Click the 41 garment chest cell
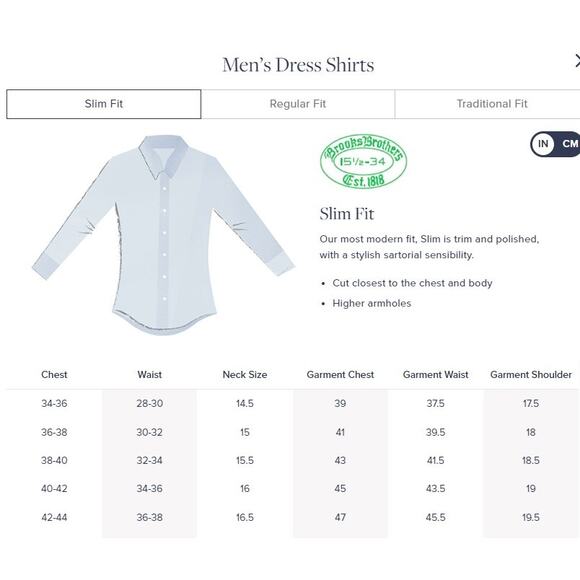 340,432
